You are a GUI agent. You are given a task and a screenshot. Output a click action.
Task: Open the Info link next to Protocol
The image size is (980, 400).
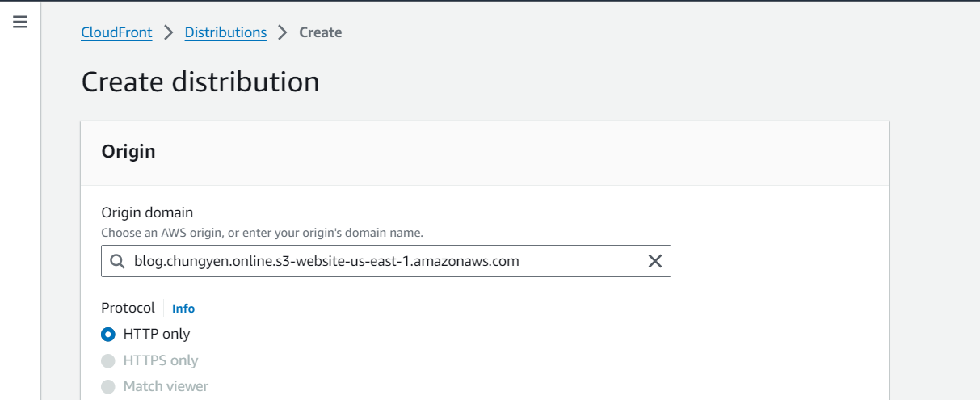tap(183, 309)
